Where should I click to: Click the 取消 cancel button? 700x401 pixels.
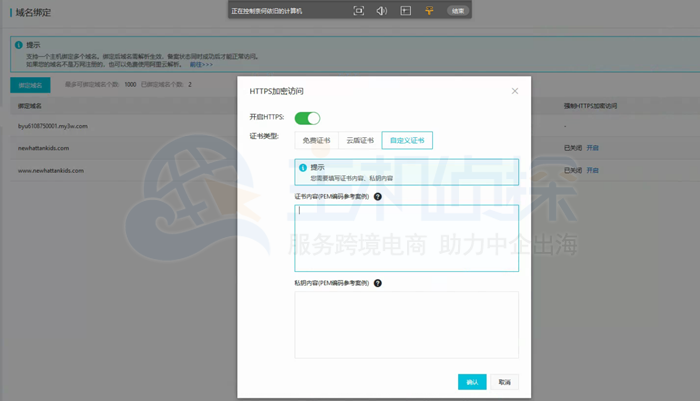click(x=504, y=382)
